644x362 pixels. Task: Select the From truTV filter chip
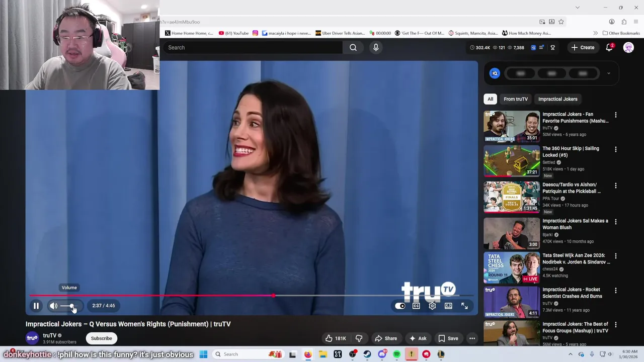tap(516, 99)
